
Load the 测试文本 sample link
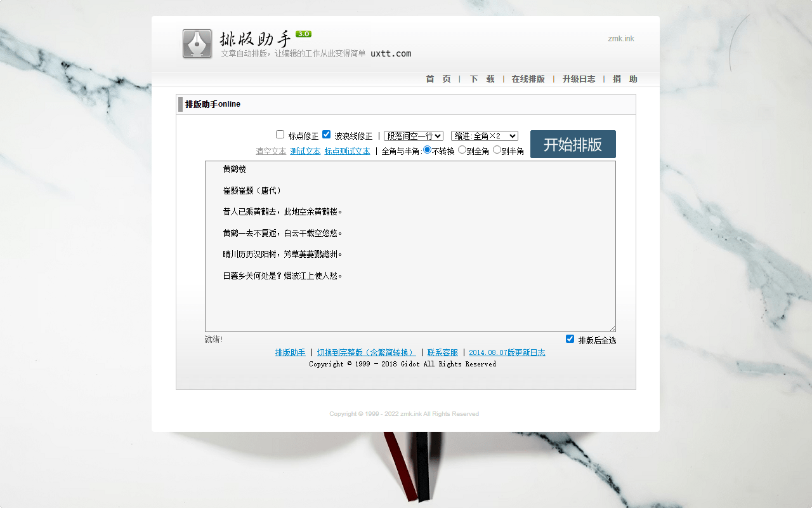click(x=305, y=151)
